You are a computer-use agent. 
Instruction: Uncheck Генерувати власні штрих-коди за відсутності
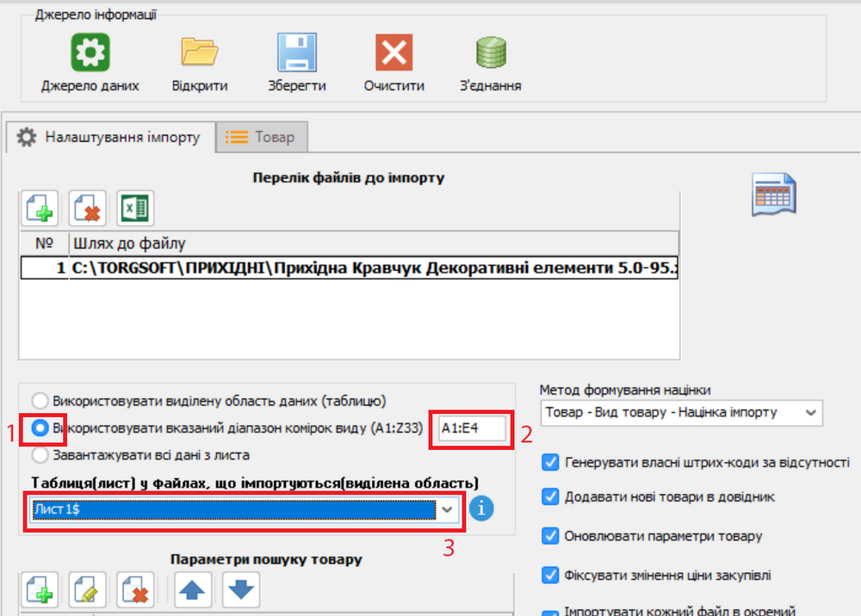pyautogui.click(x=551, y=463)
